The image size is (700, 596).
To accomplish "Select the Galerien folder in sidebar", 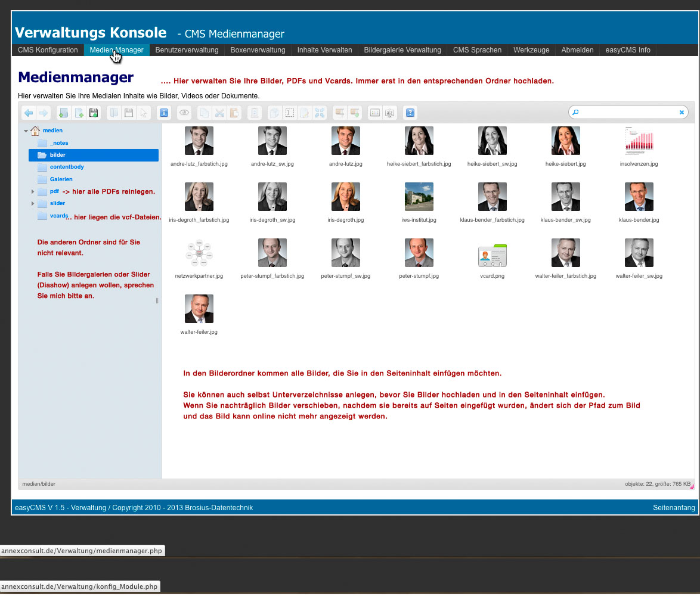I will 61,179.
